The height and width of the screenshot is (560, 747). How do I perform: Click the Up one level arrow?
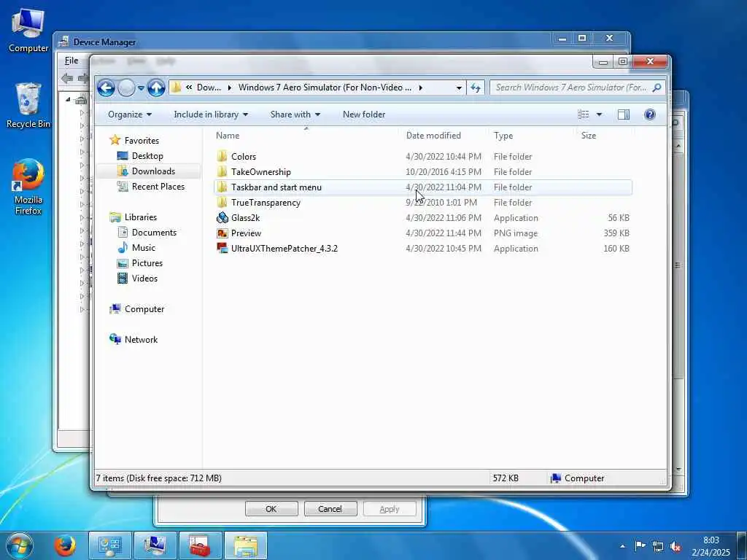click(x=156, y=87)
